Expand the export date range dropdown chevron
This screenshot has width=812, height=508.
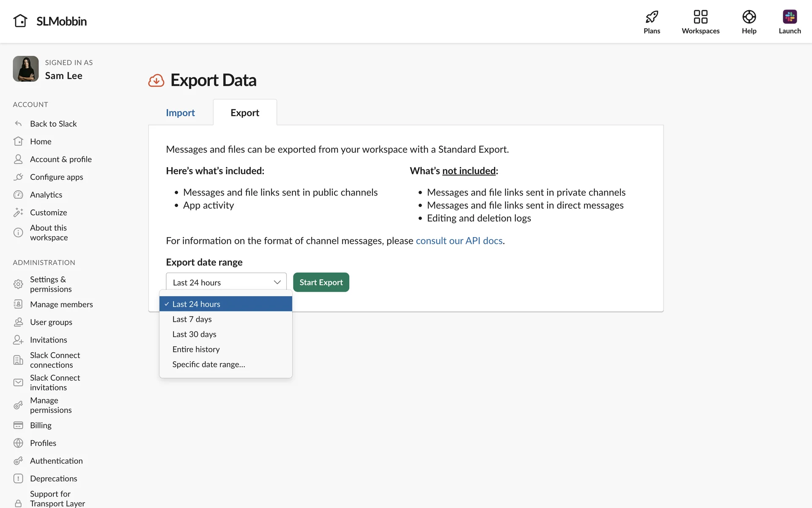[x=277, y=282]
